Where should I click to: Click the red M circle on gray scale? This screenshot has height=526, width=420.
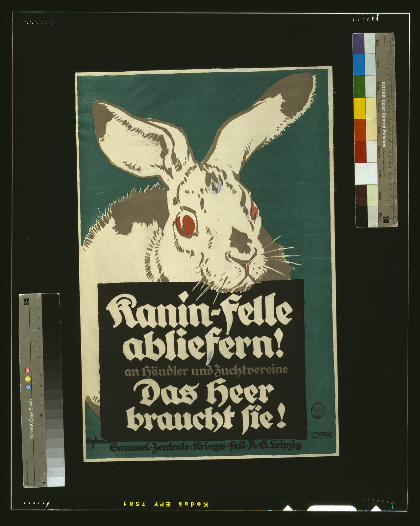(28, 370)
